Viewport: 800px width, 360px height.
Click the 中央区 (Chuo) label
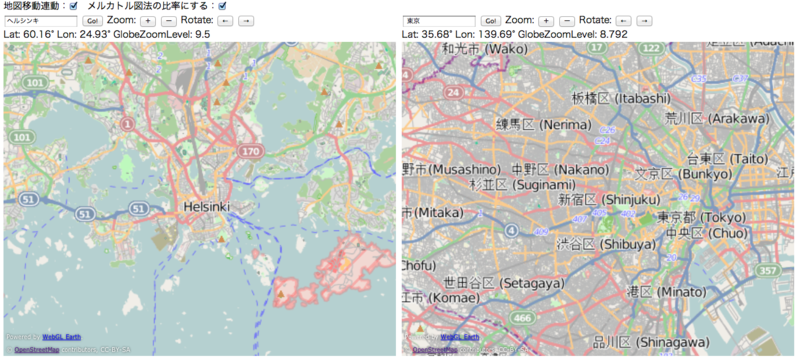pyautogui.click(x=707, y=233)
